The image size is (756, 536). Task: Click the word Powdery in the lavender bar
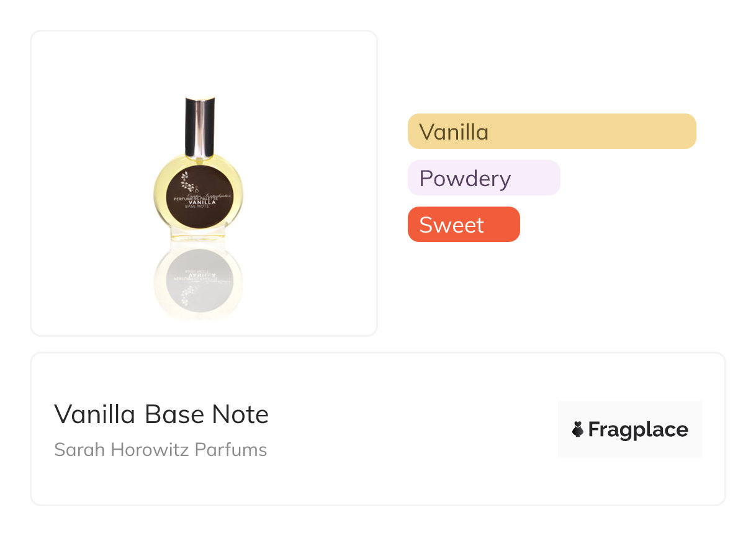[x=465, y=179]
